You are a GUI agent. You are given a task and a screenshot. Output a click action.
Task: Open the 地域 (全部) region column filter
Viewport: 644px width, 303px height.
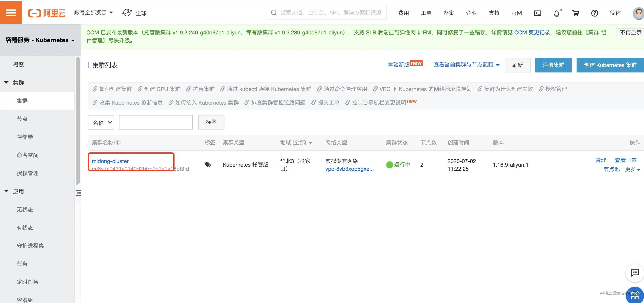[x=296, y=143]
